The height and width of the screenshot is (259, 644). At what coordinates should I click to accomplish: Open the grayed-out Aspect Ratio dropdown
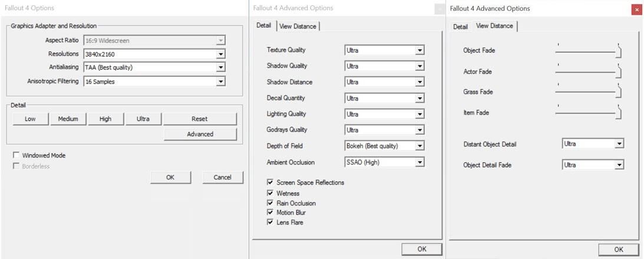[154, 40]
